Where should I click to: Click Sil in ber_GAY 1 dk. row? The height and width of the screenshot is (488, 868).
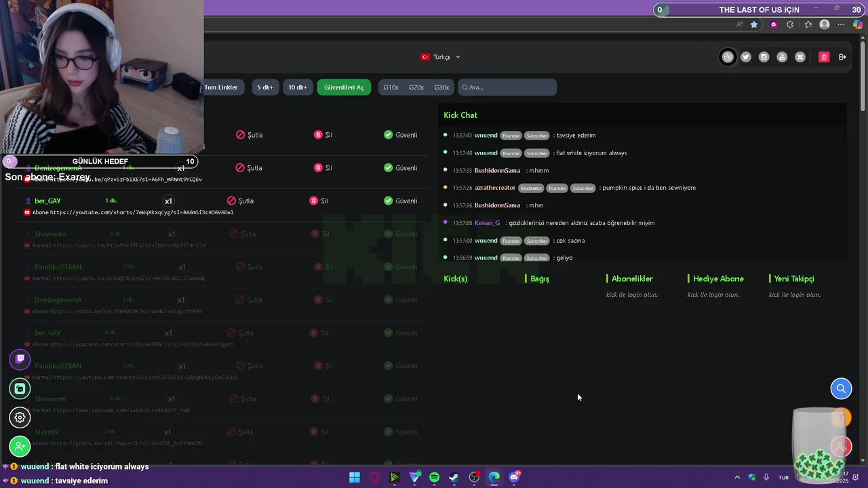[x=319, y=201]
